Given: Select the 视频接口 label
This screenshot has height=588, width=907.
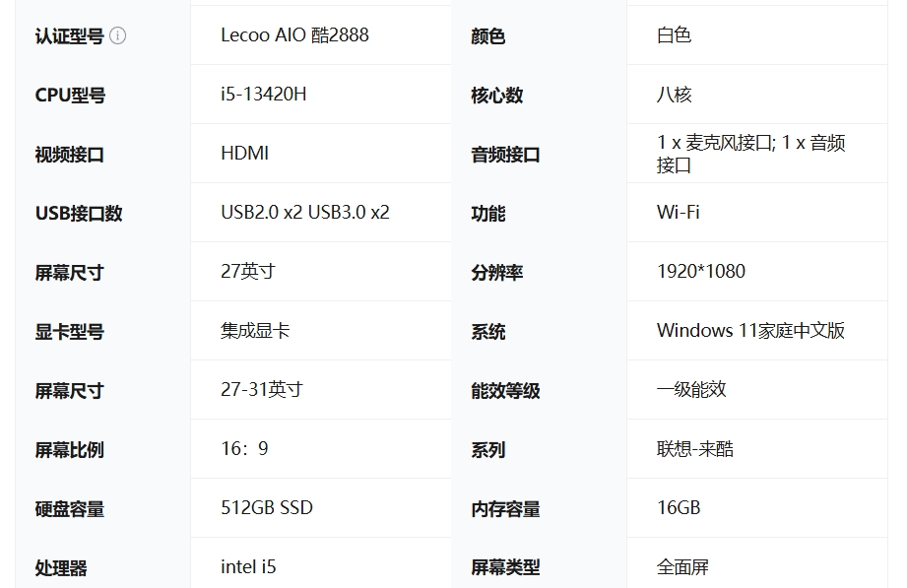Looking at the screenshot, I should tap(69, 154).
